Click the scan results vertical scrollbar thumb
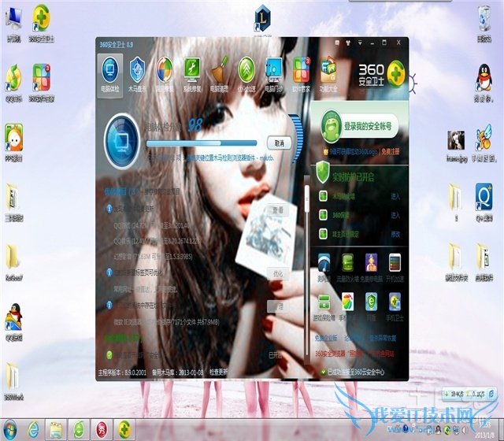504x441 pixels. pos(307,198)
